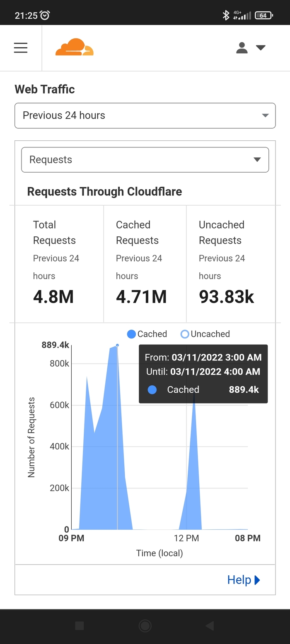Tap the Android home navigation button

(x=145, y=626)
